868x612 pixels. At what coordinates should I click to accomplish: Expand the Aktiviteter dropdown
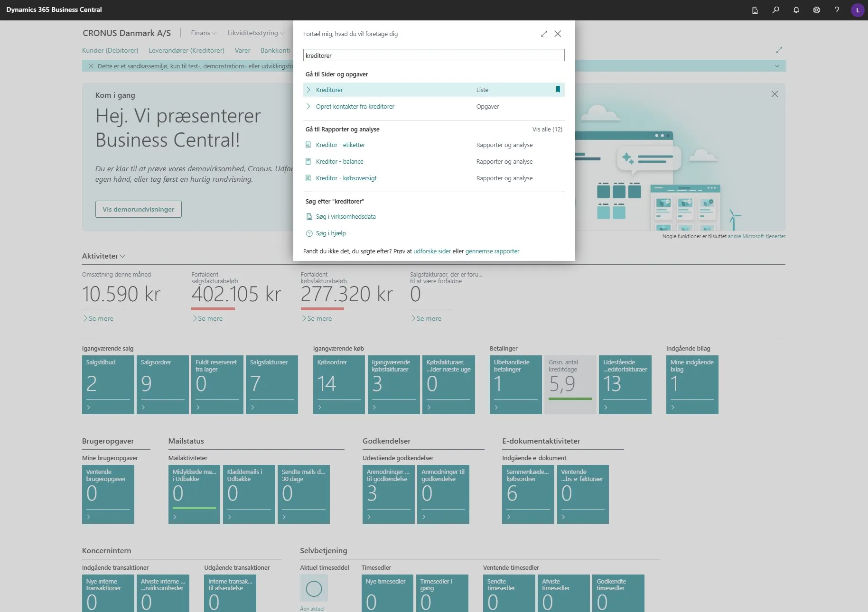click(x=104, y=256)
